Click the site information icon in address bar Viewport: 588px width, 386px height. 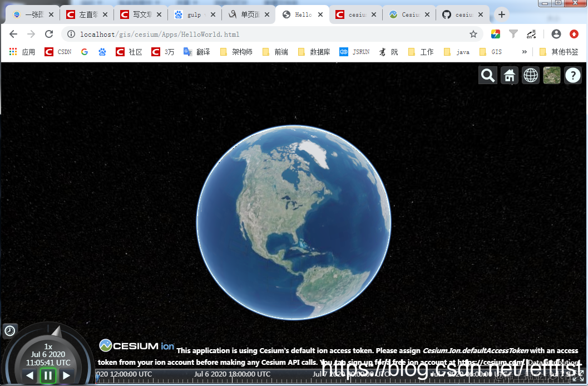click(x=71, y=34)
